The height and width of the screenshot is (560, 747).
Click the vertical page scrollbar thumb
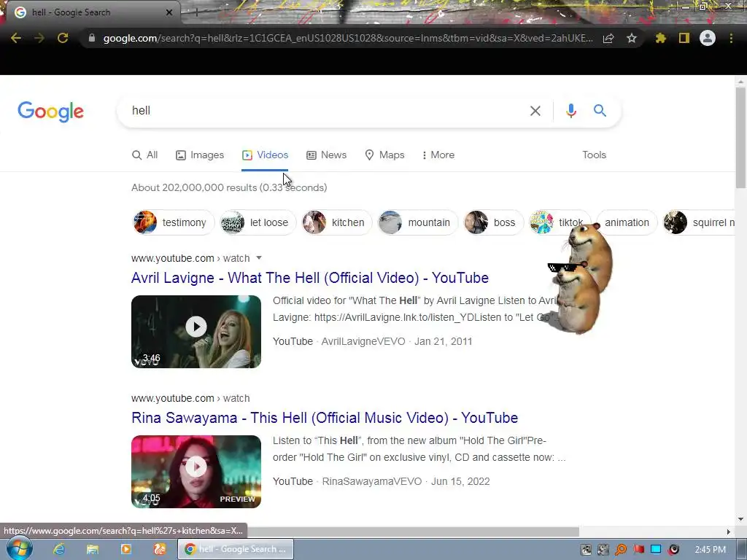pos(740,138)
